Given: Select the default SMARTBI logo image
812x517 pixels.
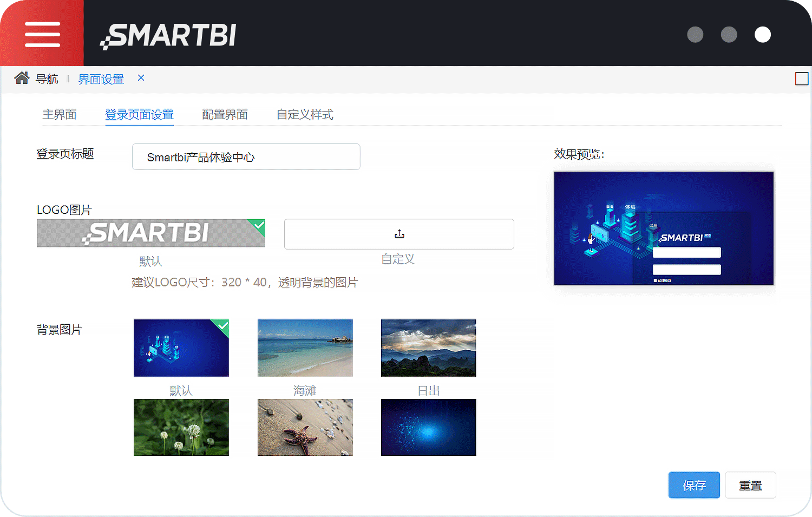Looking at the screenshot, I should coord(151,233).
